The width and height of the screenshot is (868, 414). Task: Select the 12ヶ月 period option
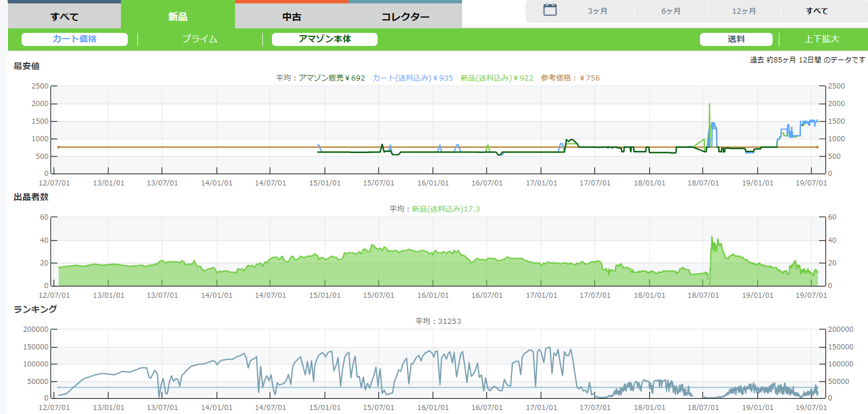pyautogui.click(x=744, y=11)
